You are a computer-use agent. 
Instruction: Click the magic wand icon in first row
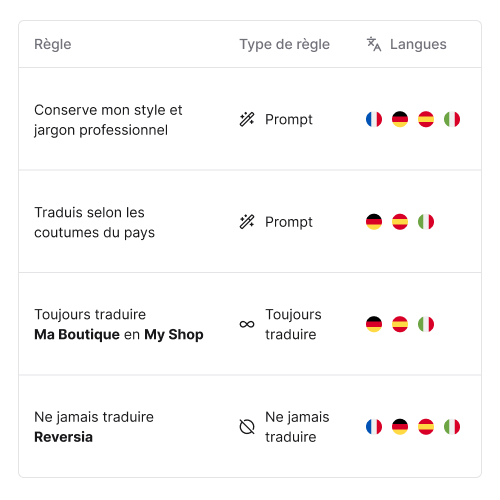tap(247, 119)
